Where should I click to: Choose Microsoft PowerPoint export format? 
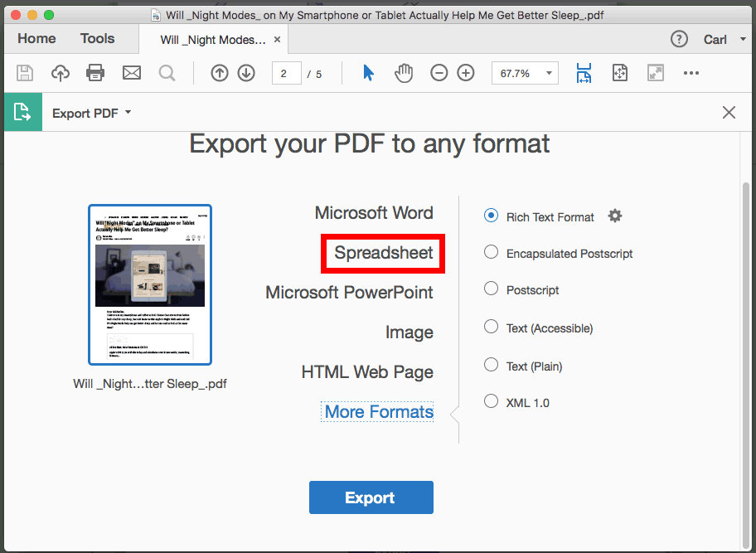coord(349,292)
